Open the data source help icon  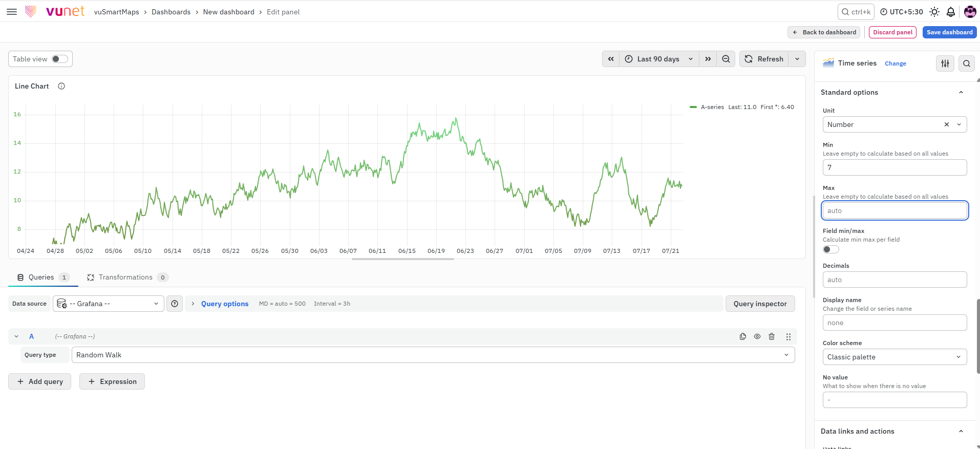point(175,304)
